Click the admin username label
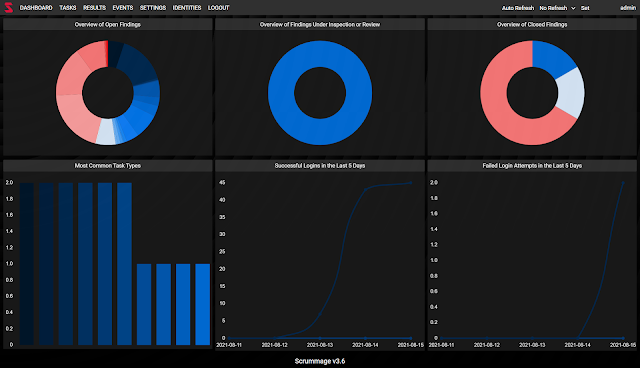Viewport: 640px width, 368px height. tap(628, 8)
